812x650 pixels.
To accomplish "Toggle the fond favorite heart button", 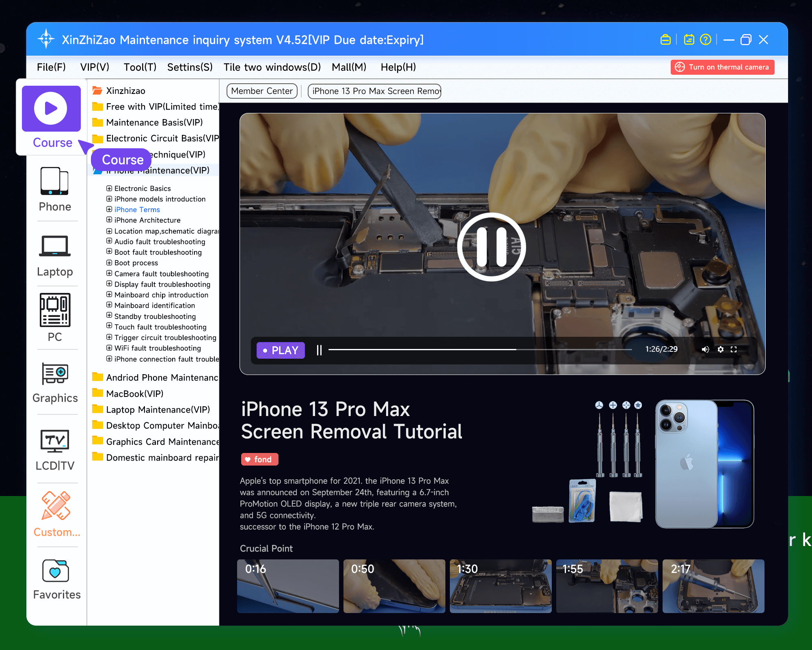I will (x=259, y=459).
